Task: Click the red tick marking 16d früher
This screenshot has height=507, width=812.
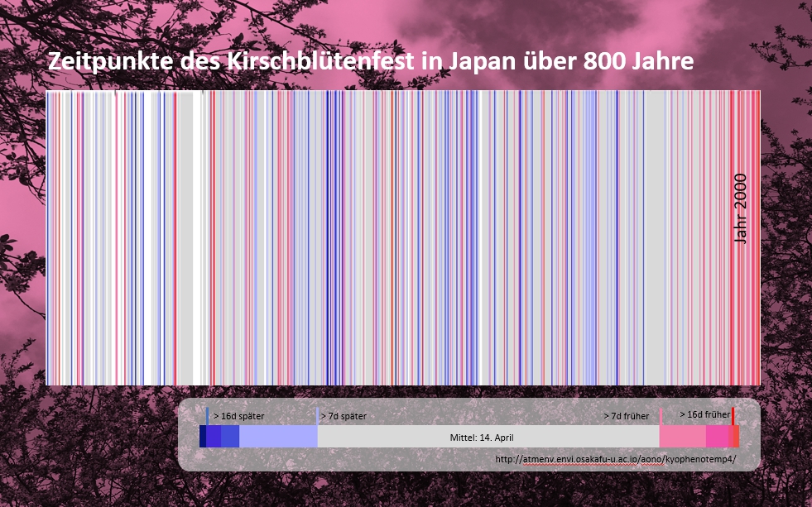Action: [x=733, y=416]
